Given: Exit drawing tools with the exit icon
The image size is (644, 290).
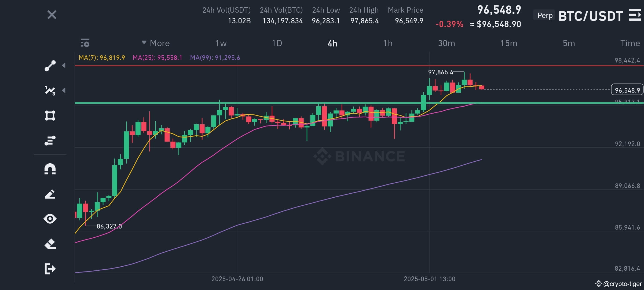Looking at the screenshot, I should [x=50, y=269].
